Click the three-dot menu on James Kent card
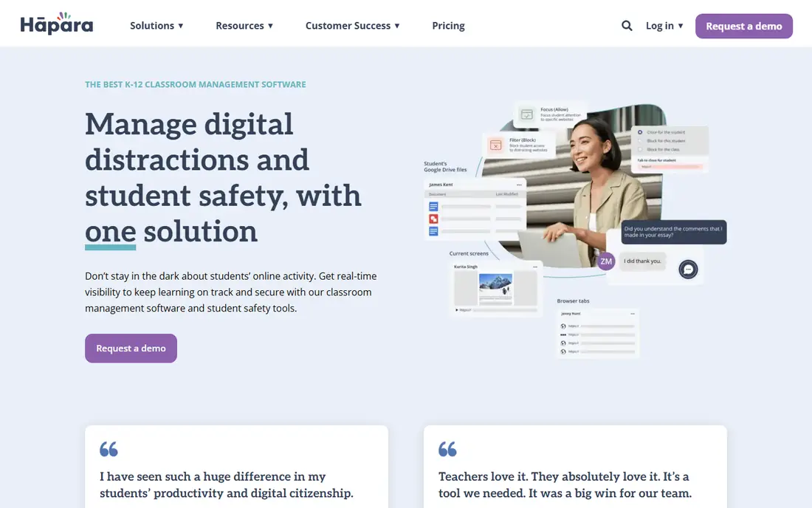Viewport: 812px width, 508px height. coord(519,185)
